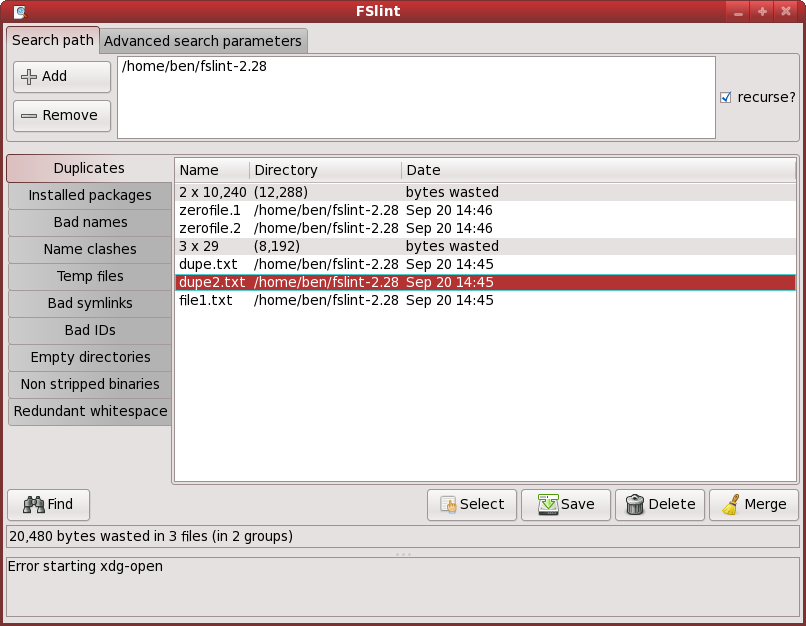Screen dimensions: 806x626
Task: Click the broom icon on Merge
Action: coord(730,505)
